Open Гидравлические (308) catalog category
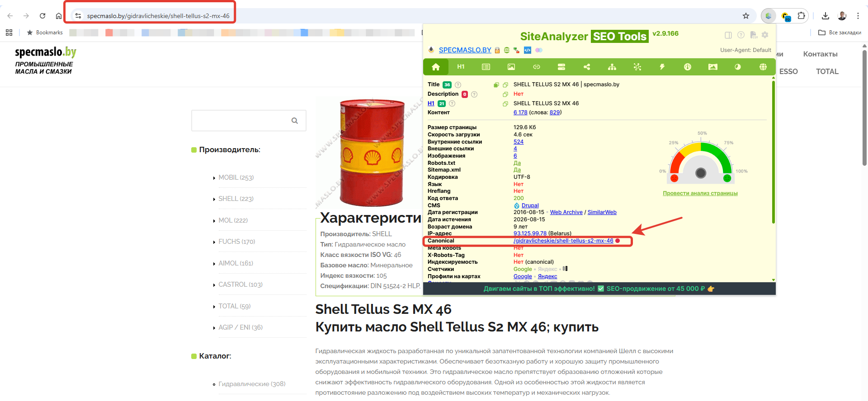868x401 pixels. [252, 384]
